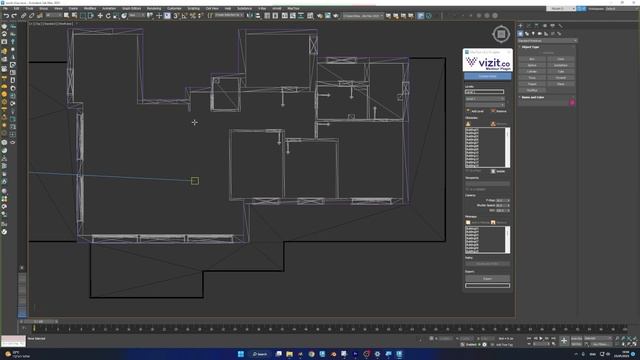Switch to the Shapes create category

[527, 33]
